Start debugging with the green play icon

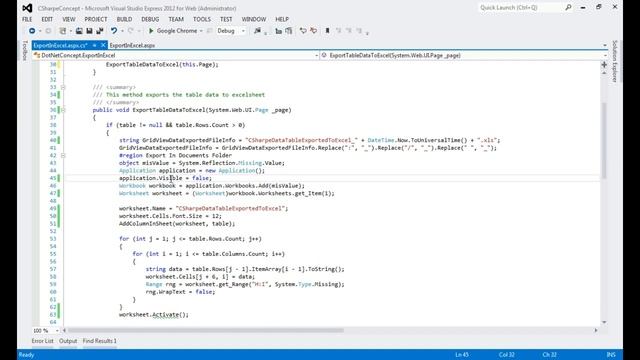[x=151, y=31]
